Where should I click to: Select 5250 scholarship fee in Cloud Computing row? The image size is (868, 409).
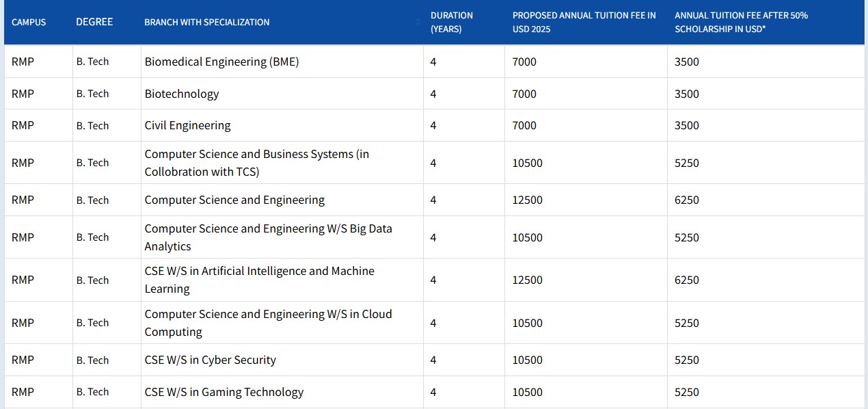(x=687, y=323)
